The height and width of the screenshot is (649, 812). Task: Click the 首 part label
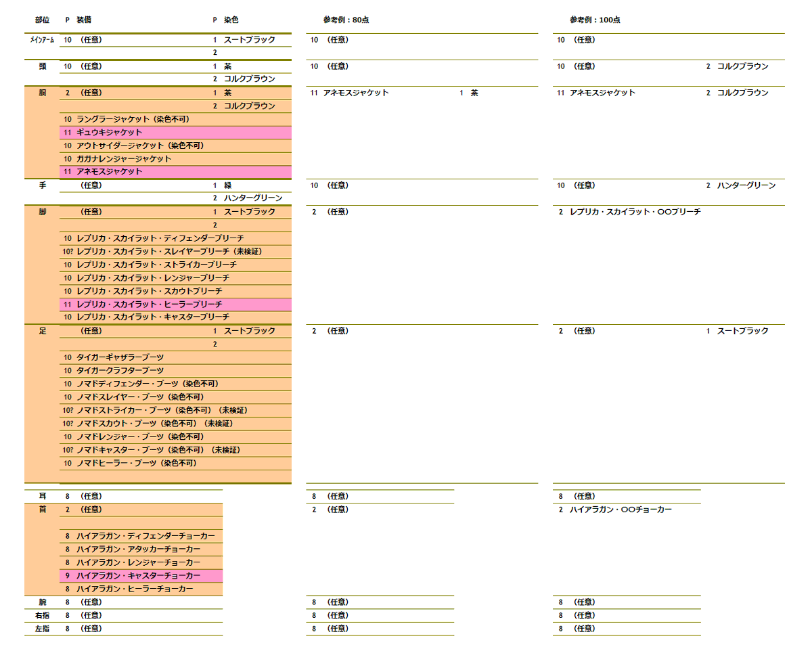[42, 510]
